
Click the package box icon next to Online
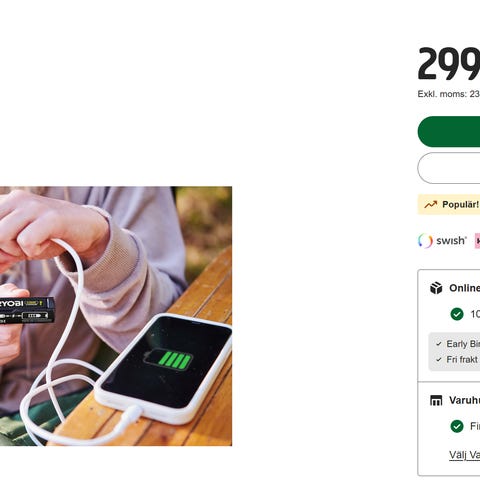(x=436, y=288)
